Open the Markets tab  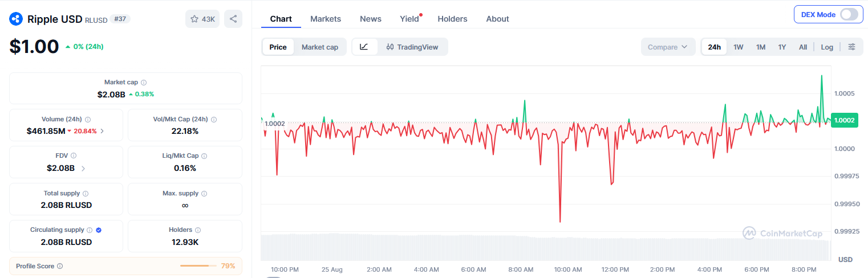click(x=326, y=19)
